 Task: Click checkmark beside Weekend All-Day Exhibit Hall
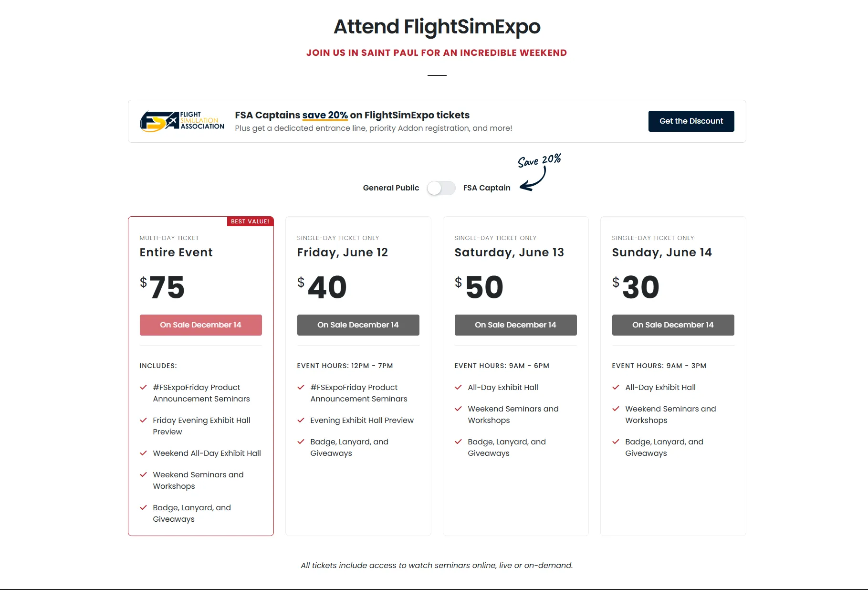pyautogui.click(x=143, y=453)
